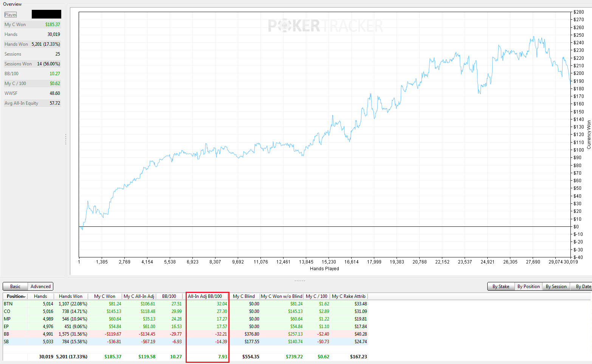Viewport: 592px width, 364px height.
Task: Click the vertical splitter beside Overview panel
Action: pyautogui.click(x=66, y=139)
